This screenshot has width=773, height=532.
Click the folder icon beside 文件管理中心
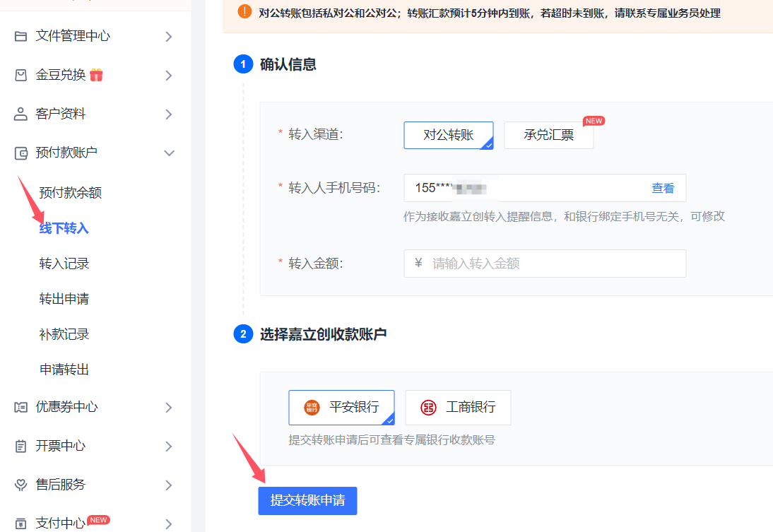point(20,36)
